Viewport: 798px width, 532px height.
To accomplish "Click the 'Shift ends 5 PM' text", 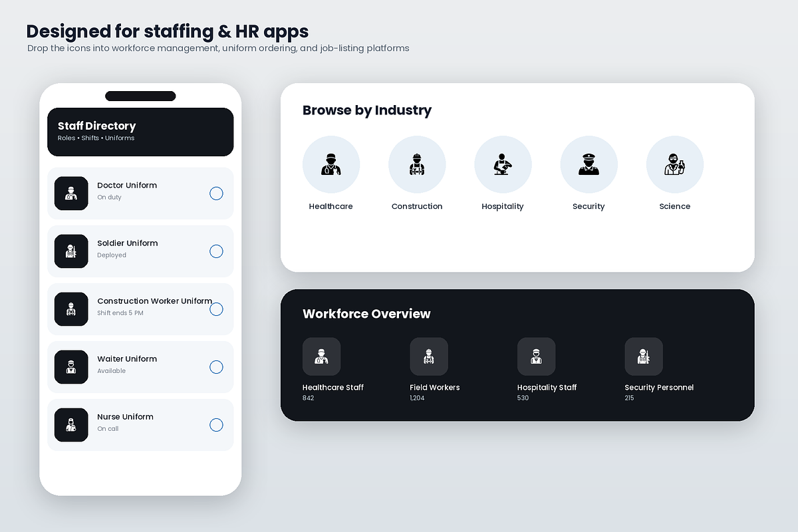I will pos(120,313).
